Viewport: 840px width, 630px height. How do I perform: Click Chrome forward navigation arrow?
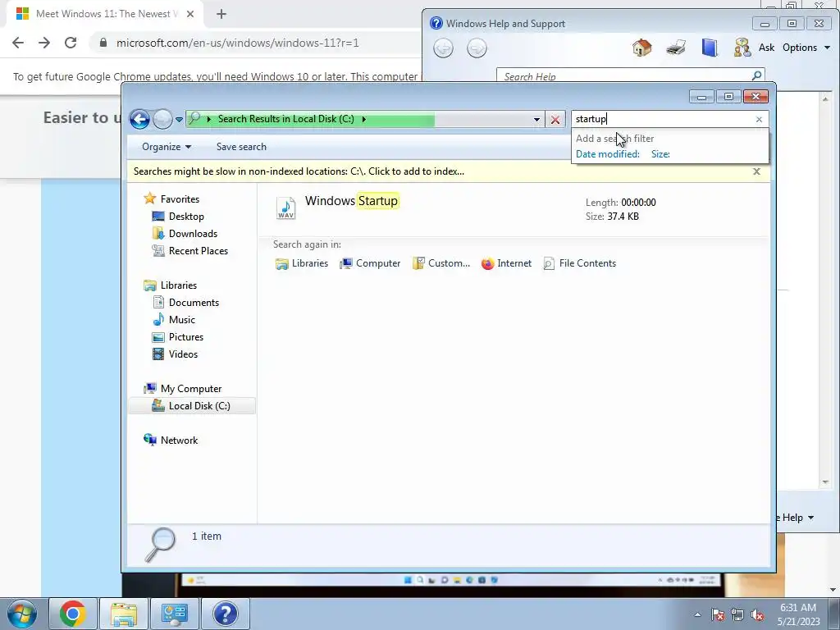click(44, 43)
